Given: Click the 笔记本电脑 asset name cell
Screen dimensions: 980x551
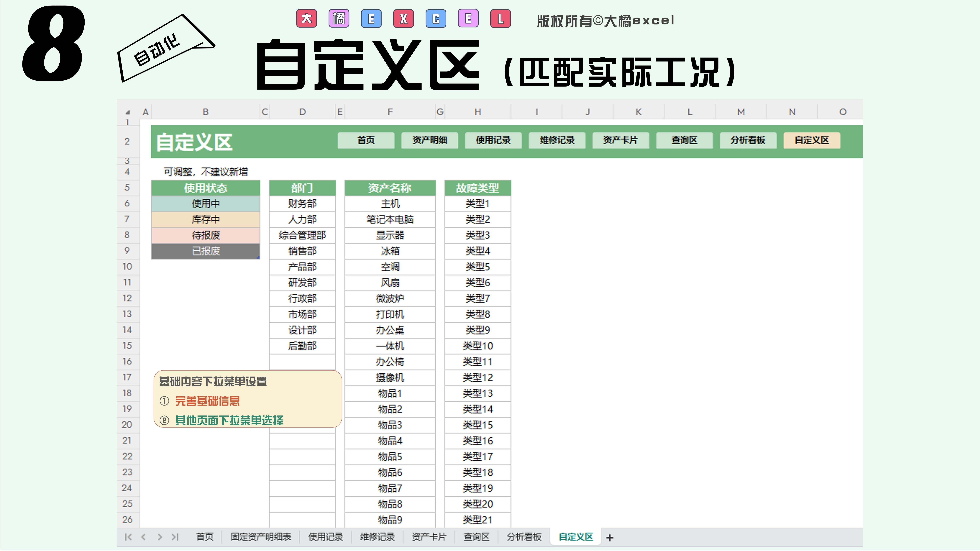Looking at the screenshot, I should [x=390, y=219].
